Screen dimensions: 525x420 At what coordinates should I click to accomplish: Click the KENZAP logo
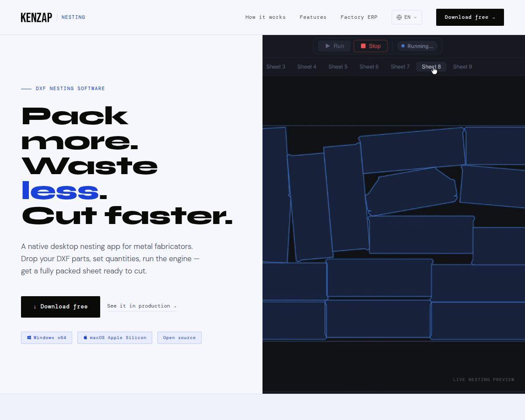pos(36,17)
